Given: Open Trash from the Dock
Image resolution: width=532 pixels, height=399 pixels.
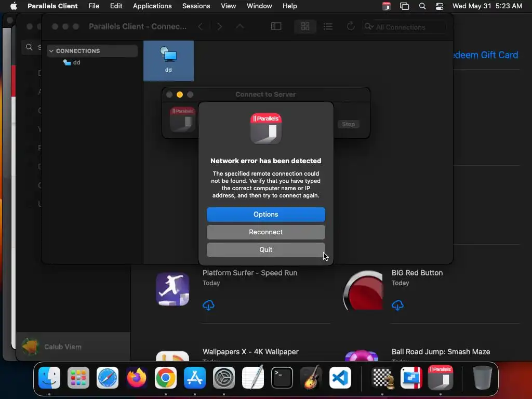Looking at the screenshot, I should (x=483, y=378).
